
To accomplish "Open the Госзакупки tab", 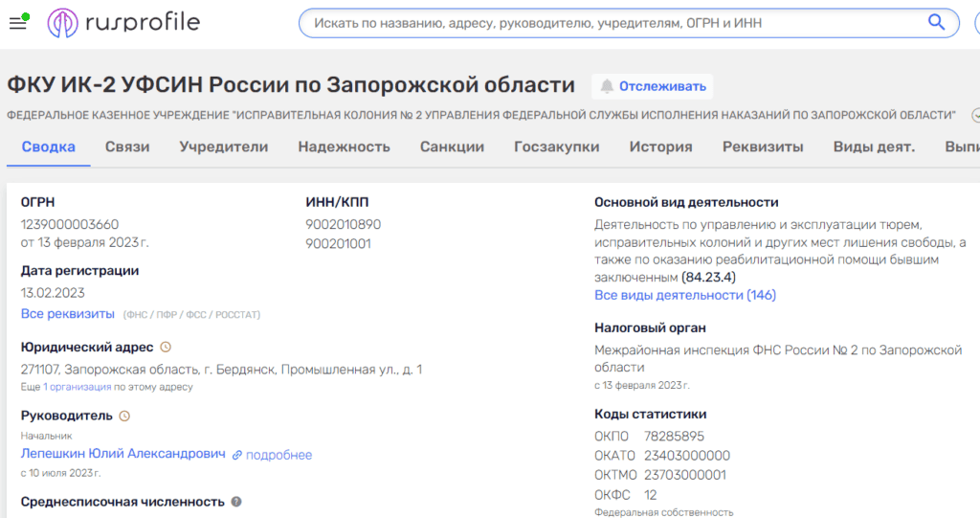I will tap(556, 147).
